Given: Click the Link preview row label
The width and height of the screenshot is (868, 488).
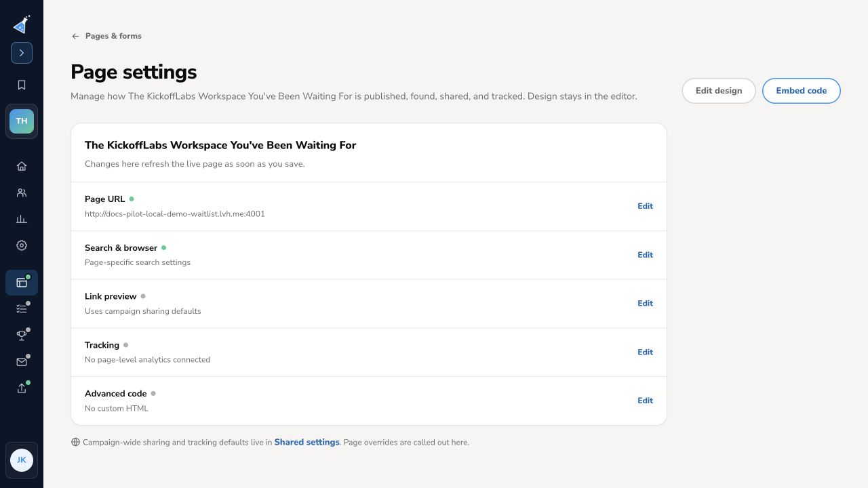Looking at the screenshot, I should click(x=111, y=297).
